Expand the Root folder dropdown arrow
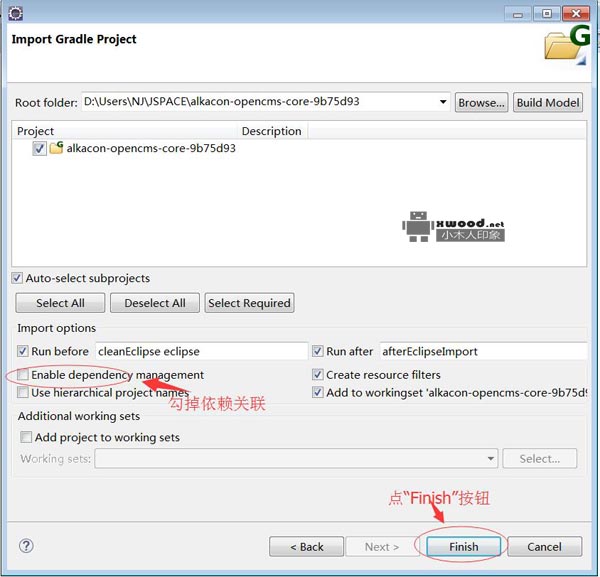The width and height of the screenshot is (600, 577). click(443, 102)
